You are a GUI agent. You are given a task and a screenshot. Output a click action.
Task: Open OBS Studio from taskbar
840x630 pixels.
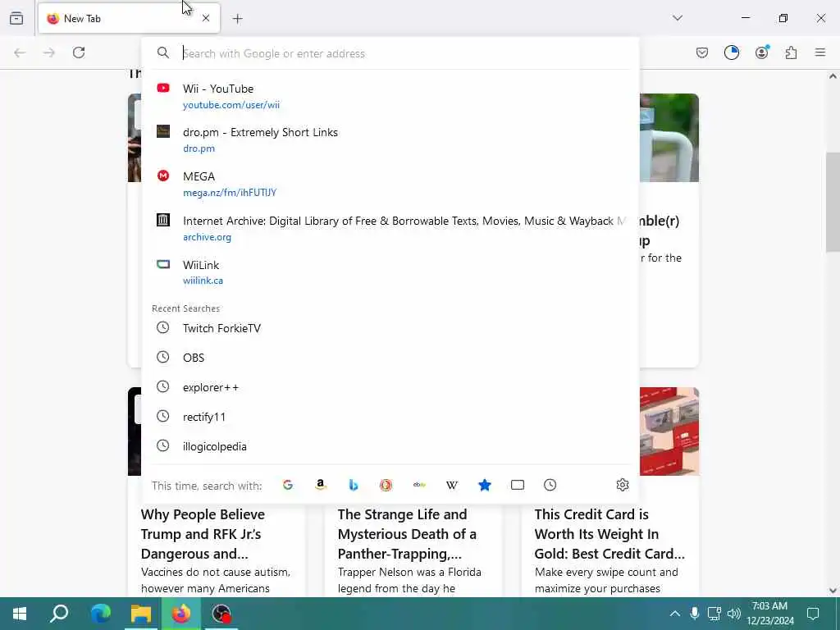(x=221, y=614)
